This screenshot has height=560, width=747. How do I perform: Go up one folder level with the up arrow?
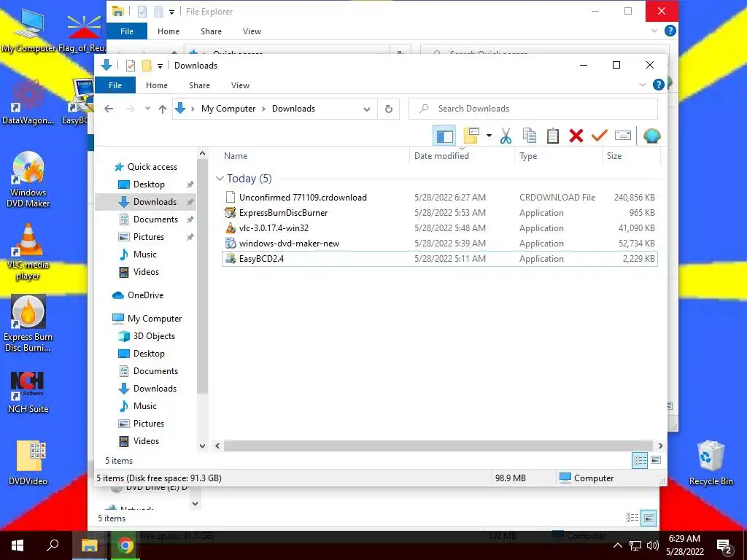[x=163, y=109]
